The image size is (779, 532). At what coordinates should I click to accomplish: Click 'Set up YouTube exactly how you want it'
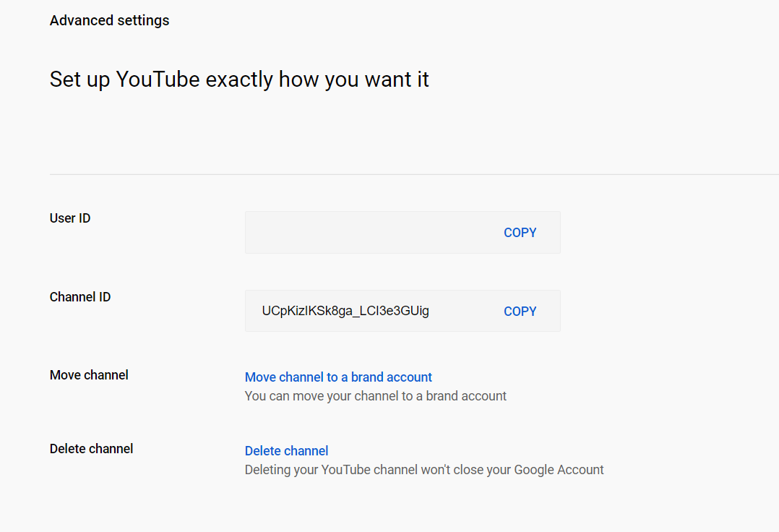coord(239,80)
